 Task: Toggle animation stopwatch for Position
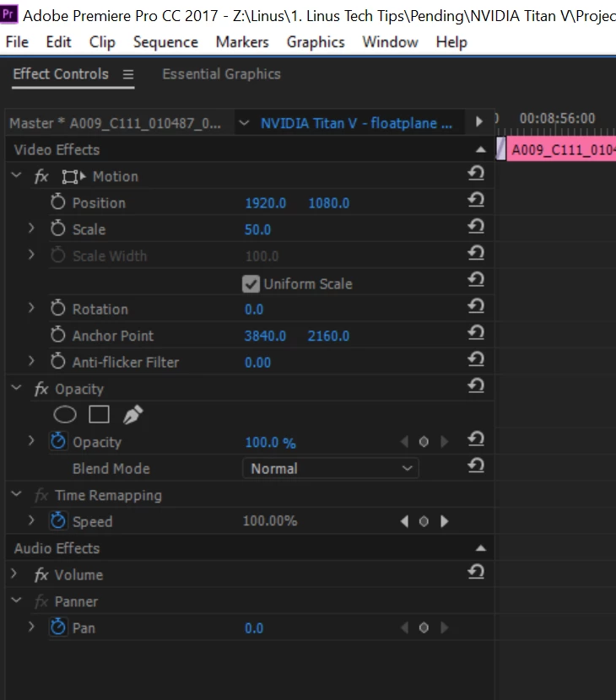click(x=57, y=202)
